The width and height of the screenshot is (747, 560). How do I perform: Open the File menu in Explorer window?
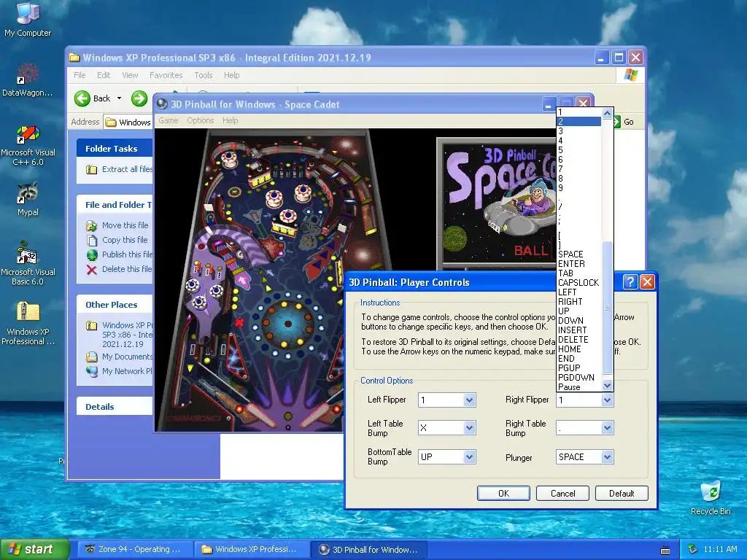point(80,75)
